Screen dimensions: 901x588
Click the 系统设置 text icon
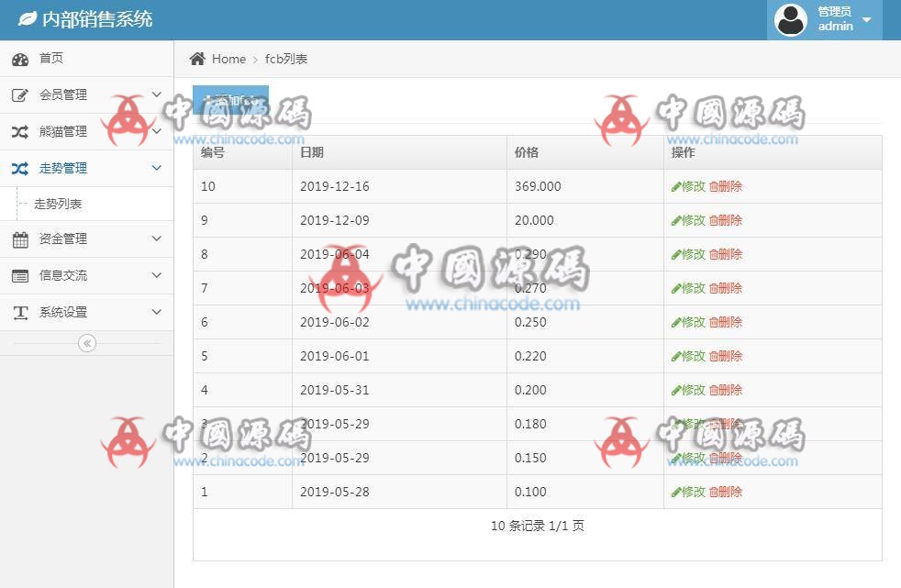20,313
